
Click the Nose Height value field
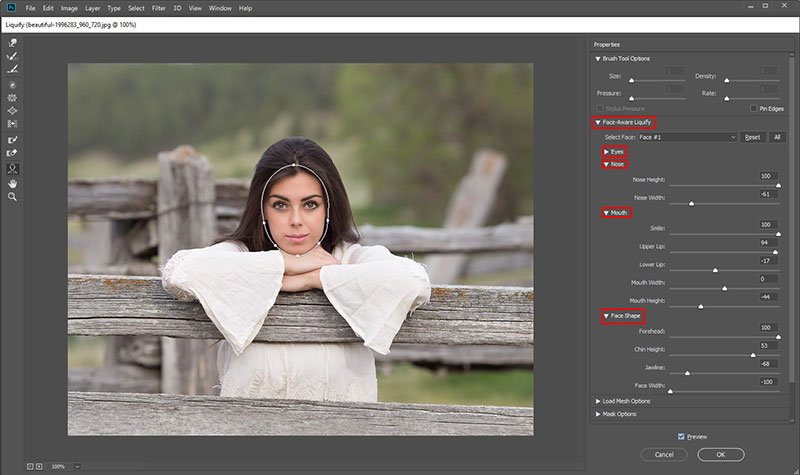click(769, 176)
